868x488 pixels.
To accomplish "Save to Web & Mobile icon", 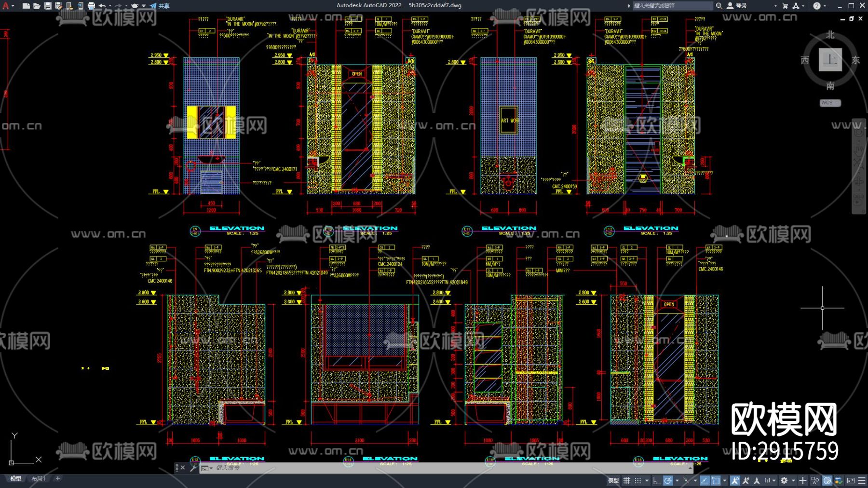I will [80, 6].
